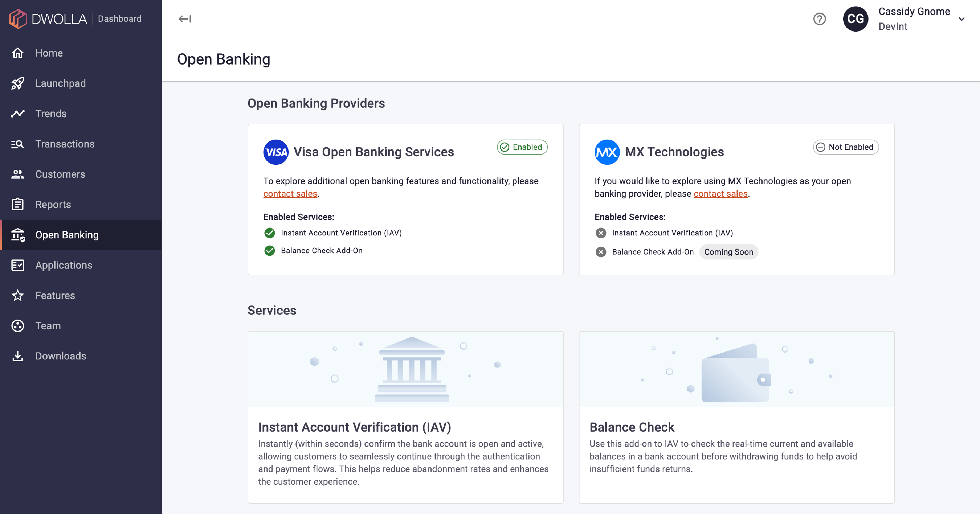Screen dimensions: 980x514
Task: Open Downloads from the sidebar
Action: pos(81,356)
